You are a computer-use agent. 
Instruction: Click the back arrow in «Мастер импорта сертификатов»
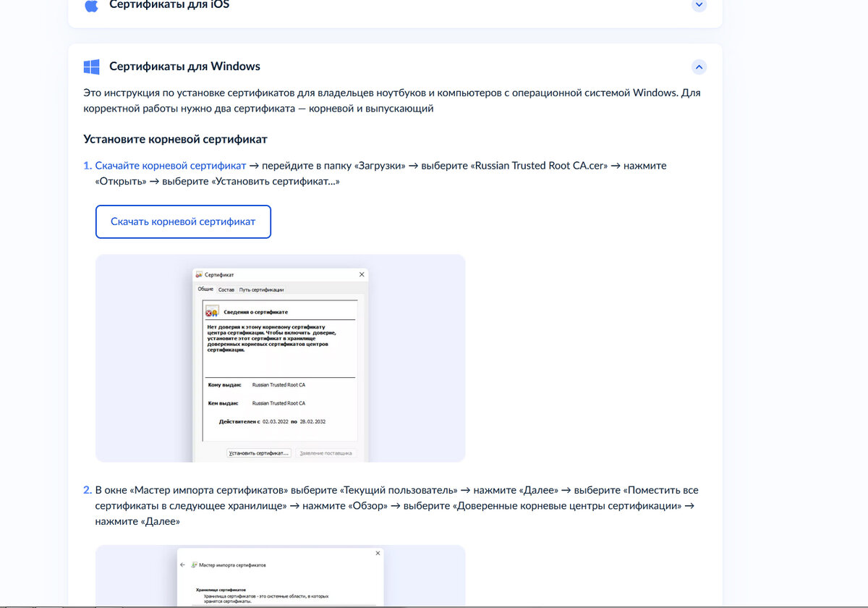182,565
